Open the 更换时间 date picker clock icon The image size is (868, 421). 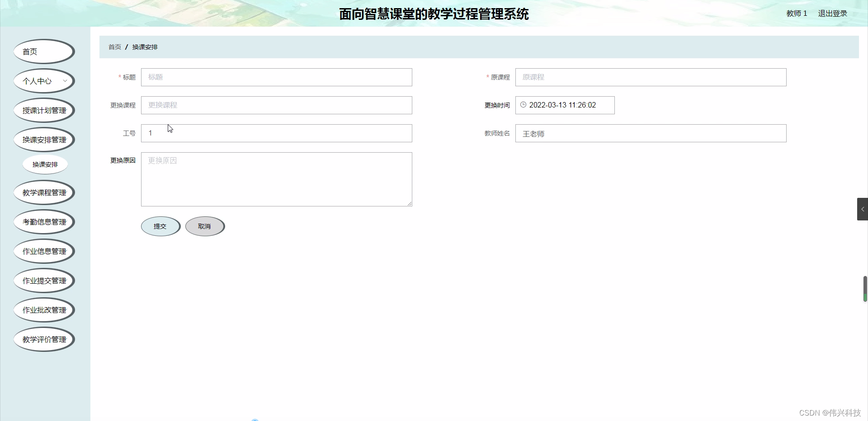coord(524,105)
